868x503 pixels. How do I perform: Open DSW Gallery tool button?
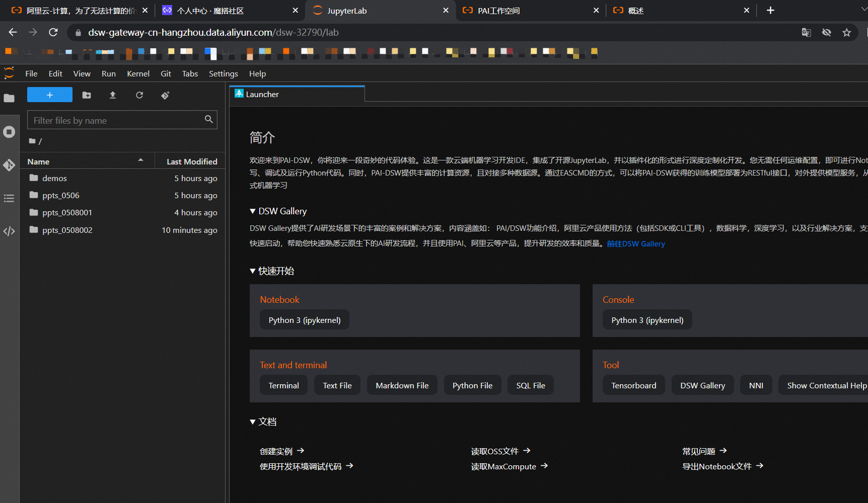click(703, 385)
